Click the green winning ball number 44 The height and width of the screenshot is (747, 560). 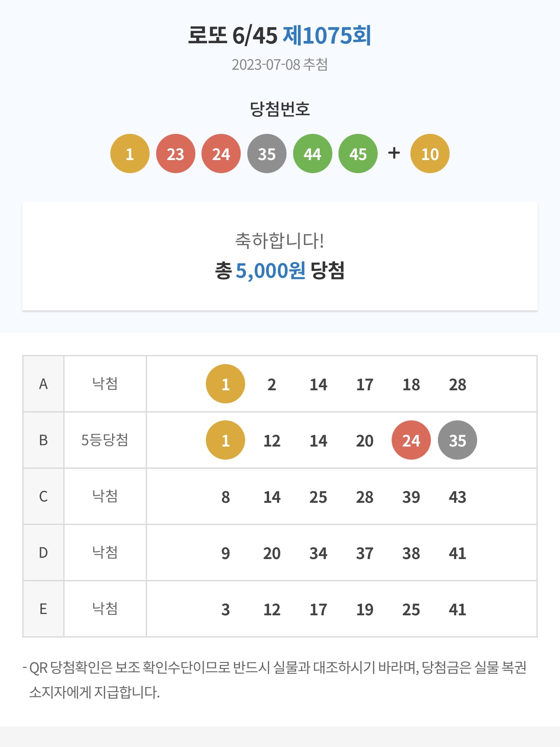tap(313, 153)
